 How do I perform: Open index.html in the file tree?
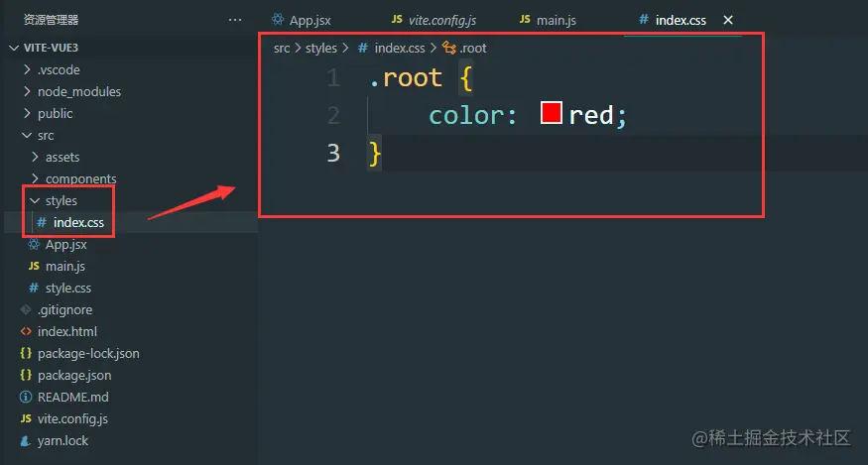(x=67, y=331)
